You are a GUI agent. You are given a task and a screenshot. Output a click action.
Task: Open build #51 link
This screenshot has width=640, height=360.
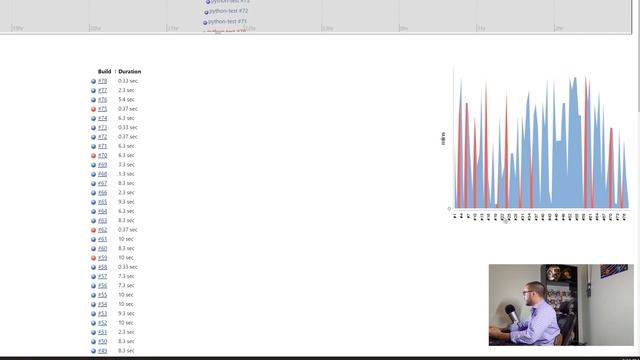pos(102,332)
